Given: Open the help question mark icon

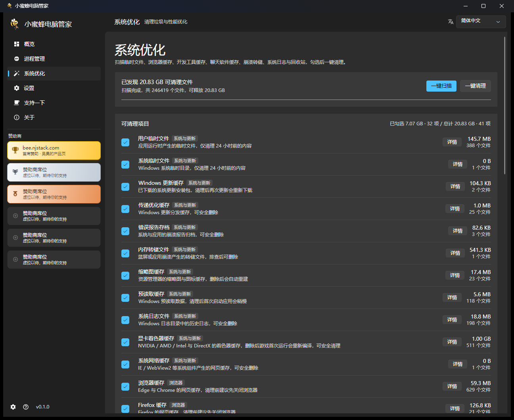Looking at the screenshot, I should tap(26, 407).
